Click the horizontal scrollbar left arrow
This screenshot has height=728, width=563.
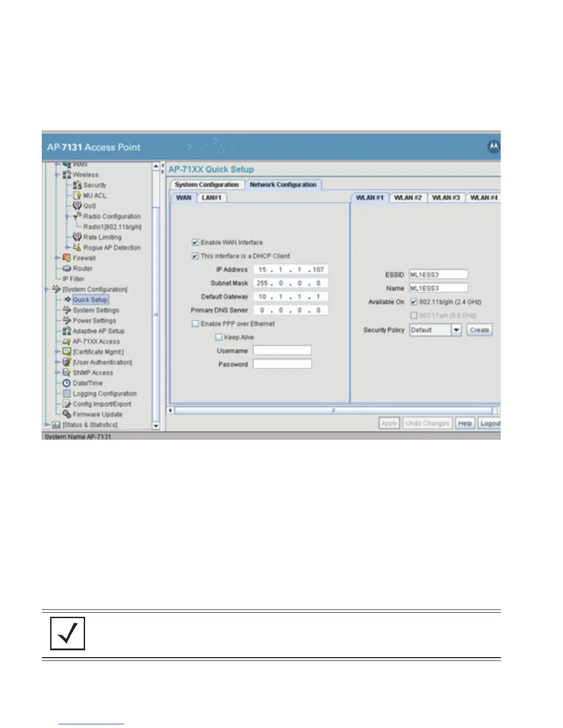(171, 410)
